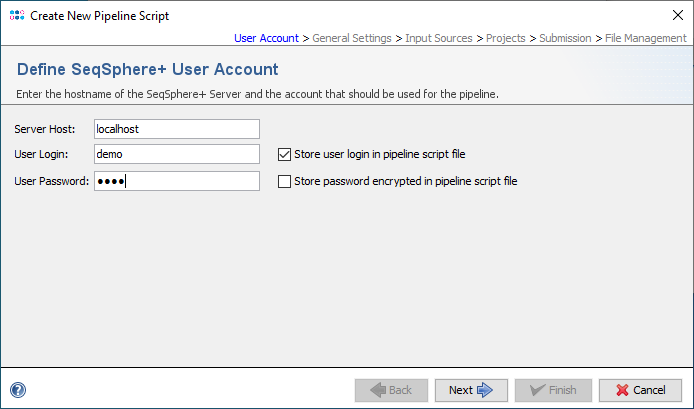The height and width of the screenshot is (409, 694).
Task: Click the User Password field
Action: tap(176, 182)
